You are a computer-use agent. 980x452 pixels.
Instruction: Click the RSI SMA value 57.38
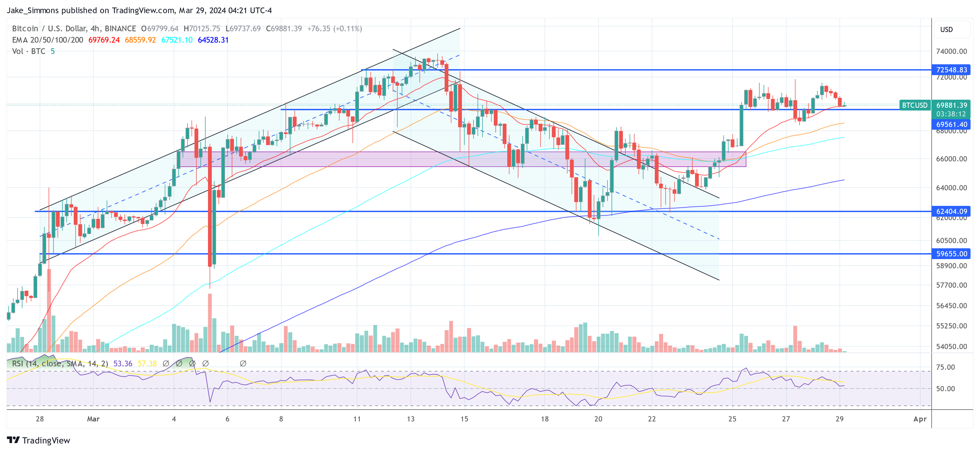(x=147, y=363)
